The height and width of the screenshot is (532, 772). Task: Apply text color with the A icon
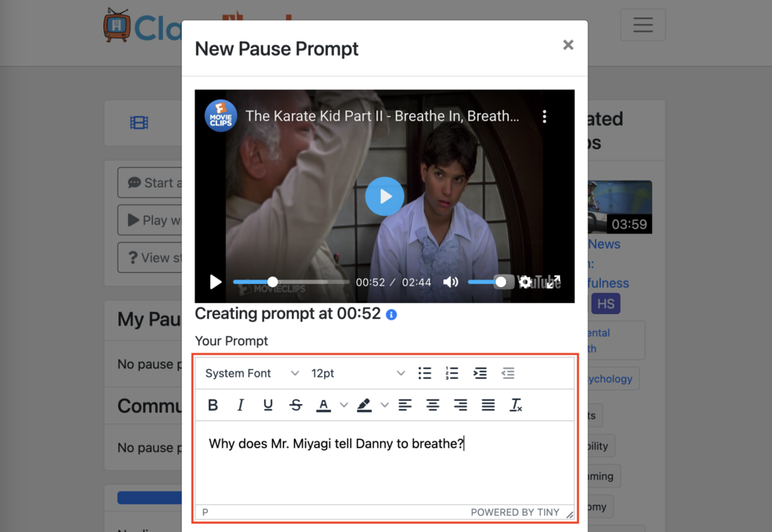coord(323,405)
